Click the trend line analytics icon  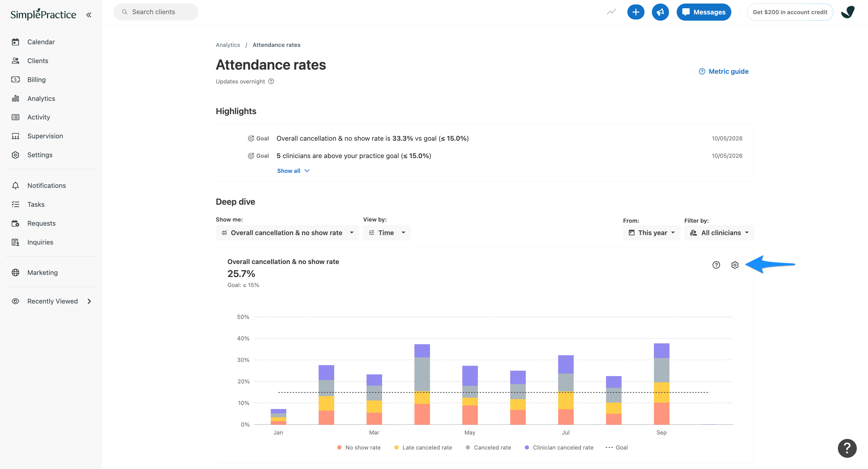611,12
